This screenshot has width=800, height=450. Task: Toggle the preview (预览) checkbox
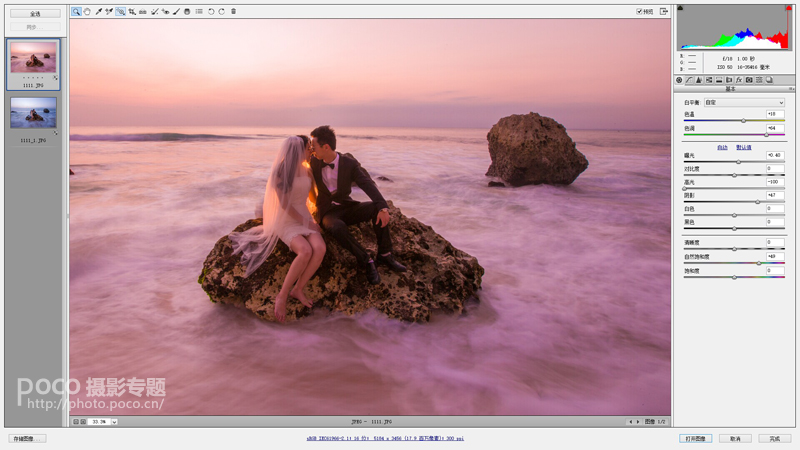point(639,11)
